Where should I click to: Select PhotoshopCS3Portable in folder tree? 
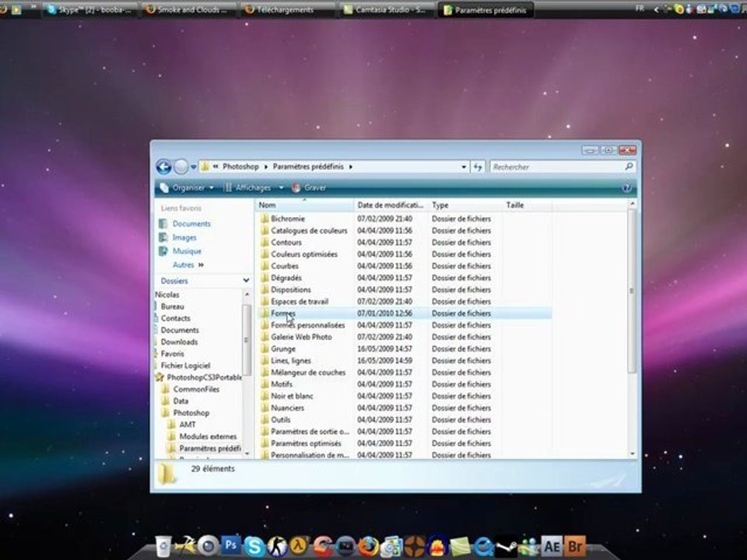[x=204, y=377]
